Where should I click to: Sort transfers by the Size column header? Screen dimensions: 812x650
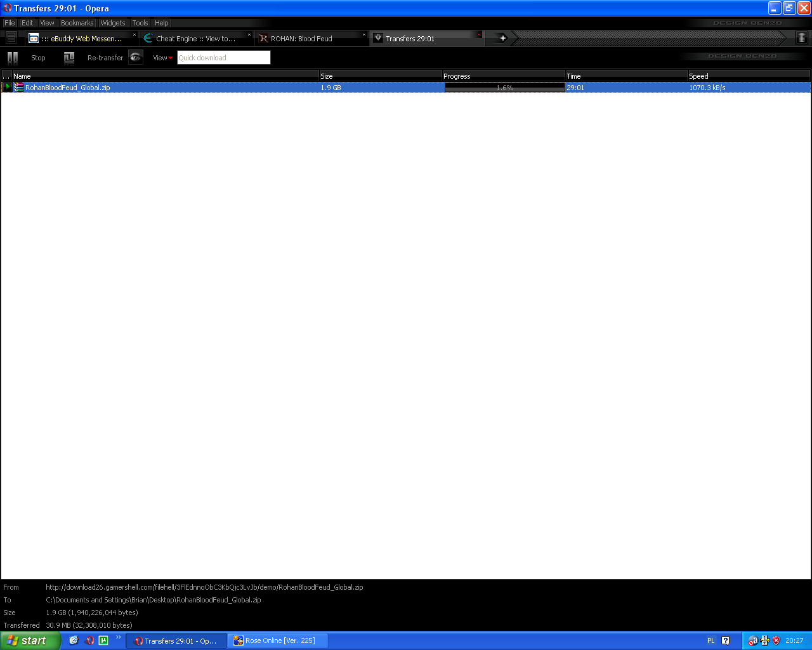[380, 76]
